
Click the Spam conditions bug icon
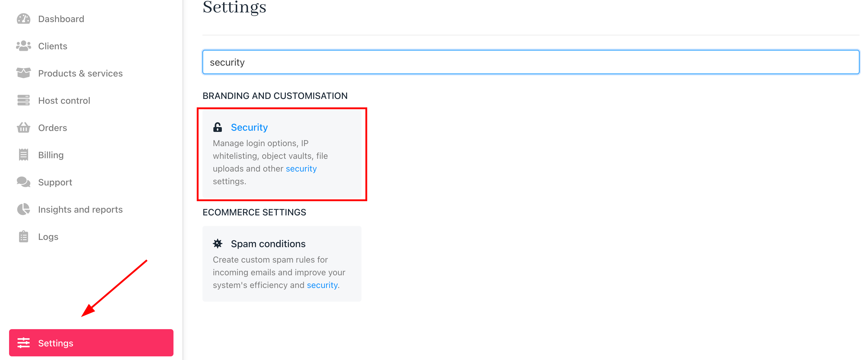218,244
